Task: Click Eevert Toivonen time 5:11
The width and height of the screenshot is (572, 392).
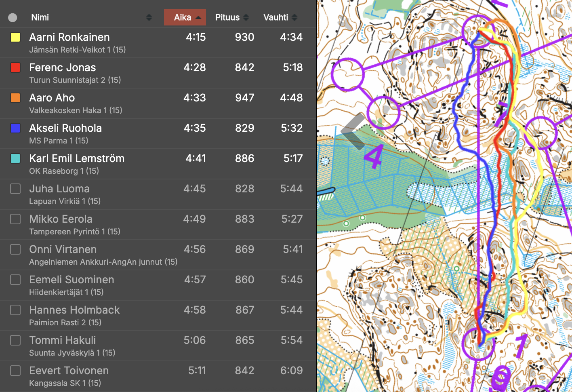Action: point(197,371)
